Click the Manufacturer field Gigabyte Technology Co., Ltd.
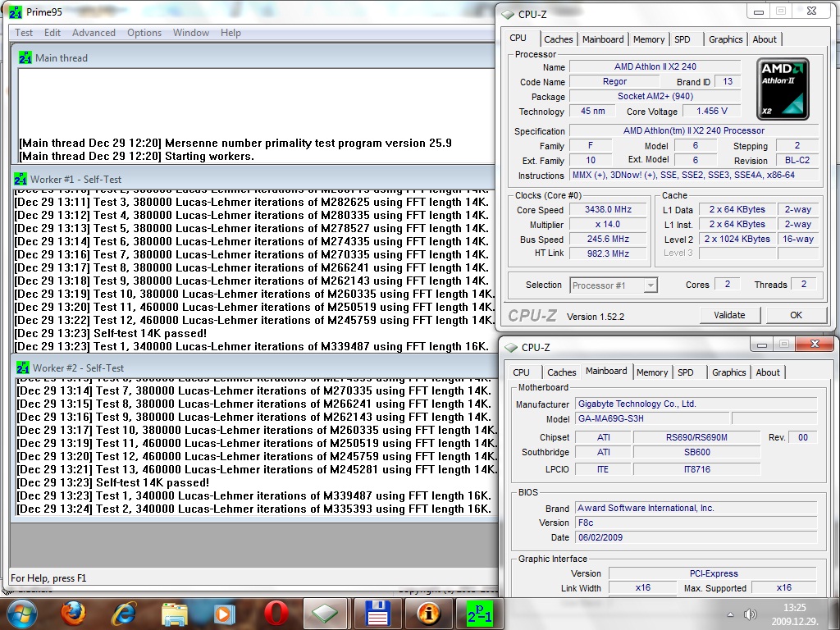 [696, 404]
